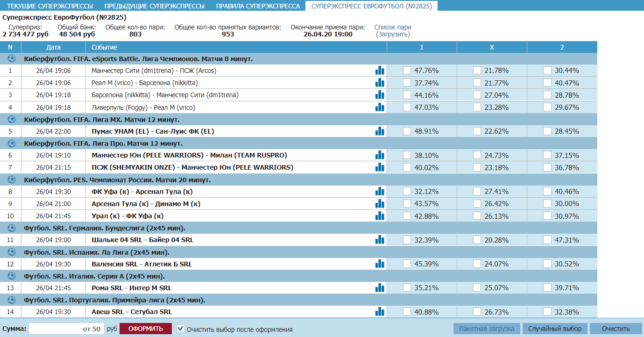Click soccer ball icon beside Серия А header

12,276
